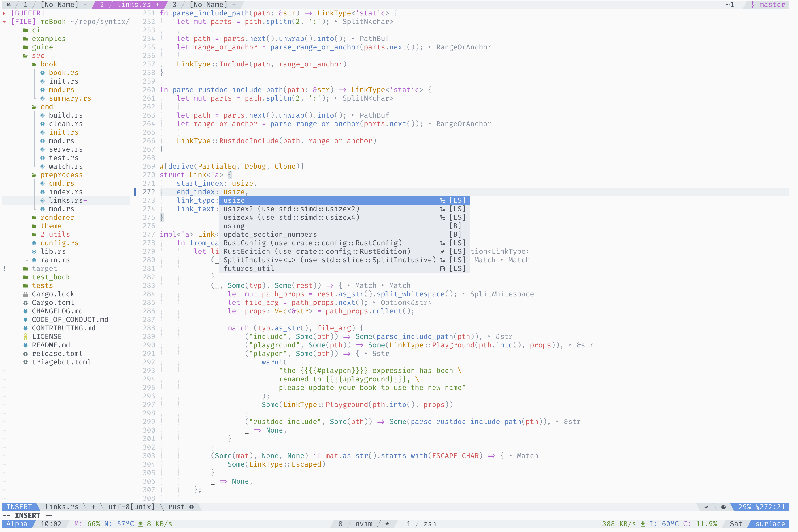
Task: Click the master git branch icon
Action: click(753, 5)
